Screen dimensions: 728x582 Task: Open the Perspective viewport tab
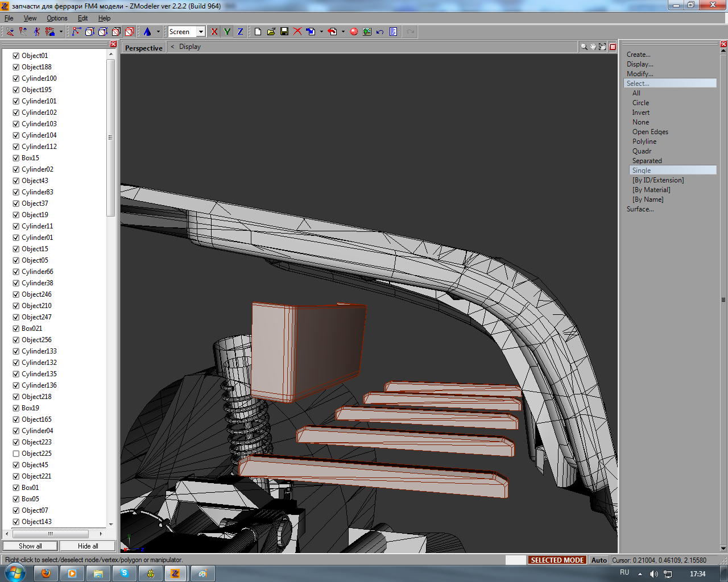[143, 48]
